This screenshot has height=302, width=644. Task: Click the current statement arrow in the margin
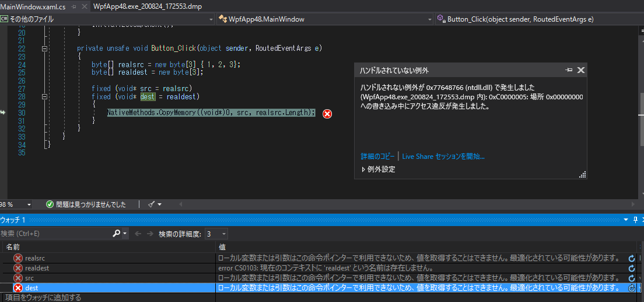[3, 112]
